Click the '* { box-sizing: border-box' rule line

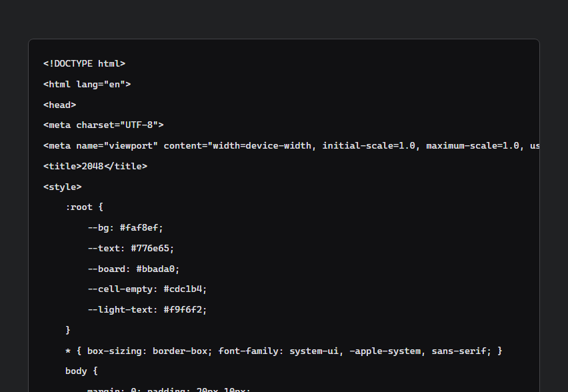coord(283,351)
